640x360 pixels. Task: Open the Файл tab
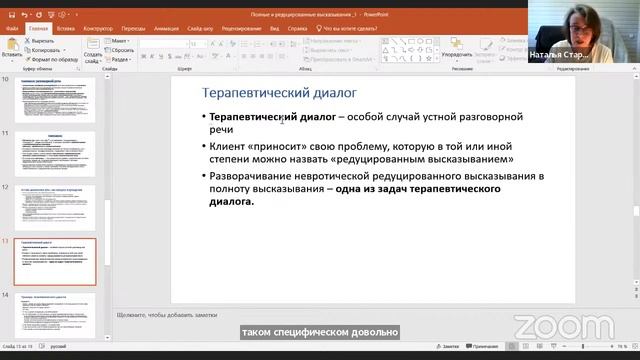point(12,29)
